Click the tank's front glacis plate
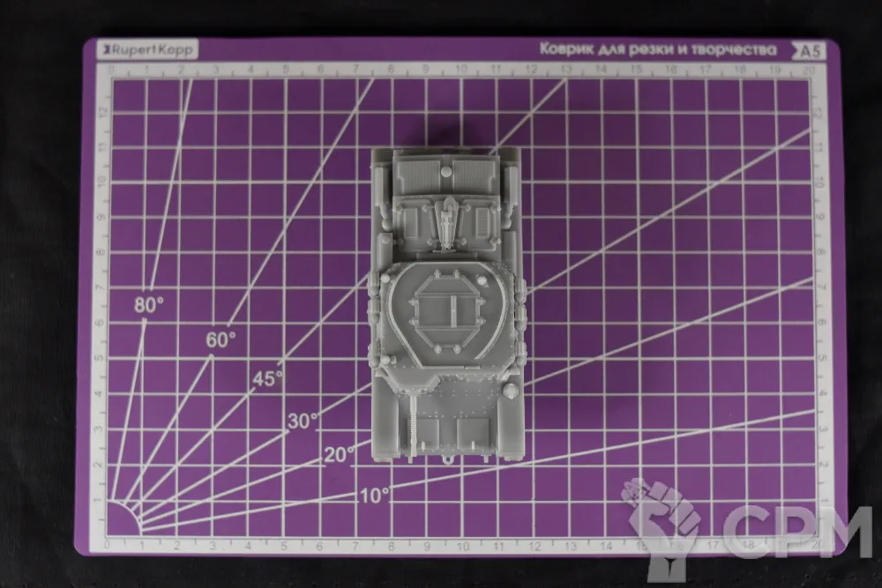 (460, 397)
